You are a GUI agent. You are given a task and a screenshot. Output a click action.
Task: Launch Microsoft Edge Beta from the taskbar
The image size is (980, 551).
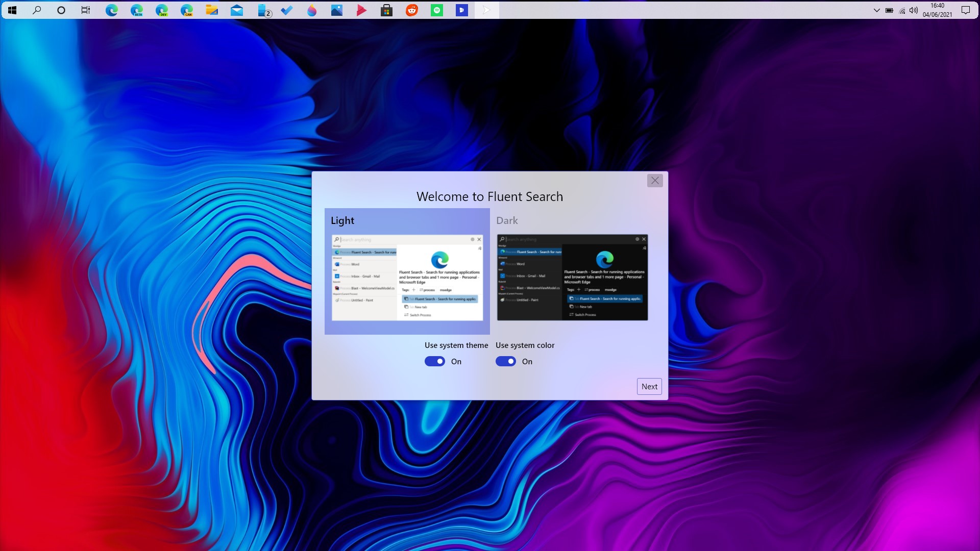pyautogui.click(x=136, y=10)
